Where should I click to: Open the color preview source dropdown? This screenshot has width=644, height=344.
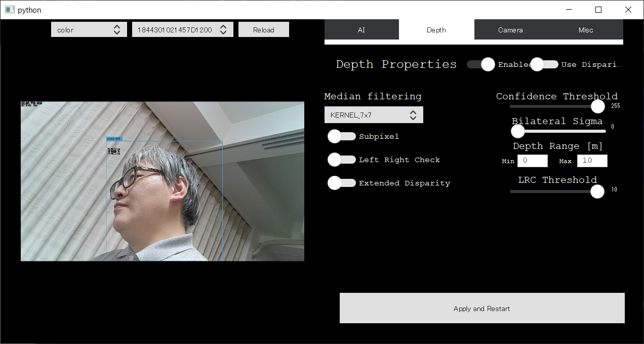89,30
